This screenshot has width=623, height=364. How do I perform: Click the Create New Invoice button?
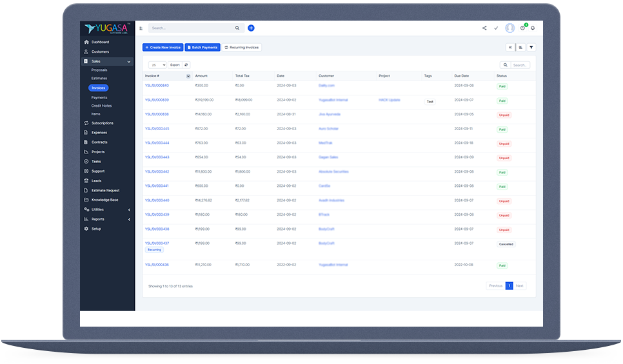[x=163, y=47]
